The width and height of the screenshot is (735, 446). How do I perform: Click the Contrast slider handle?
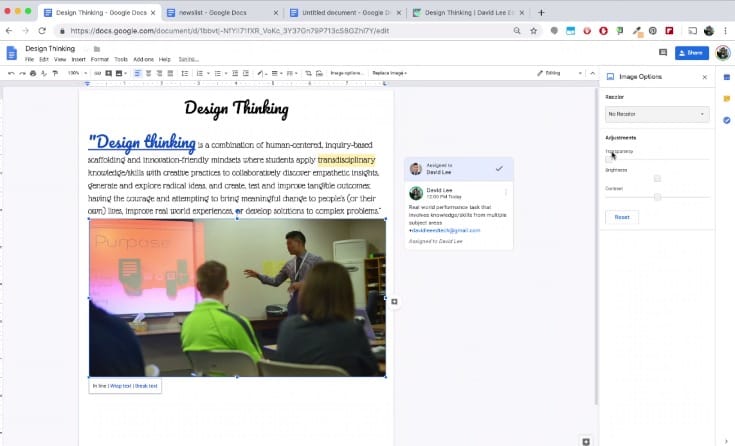pos(657,197)
